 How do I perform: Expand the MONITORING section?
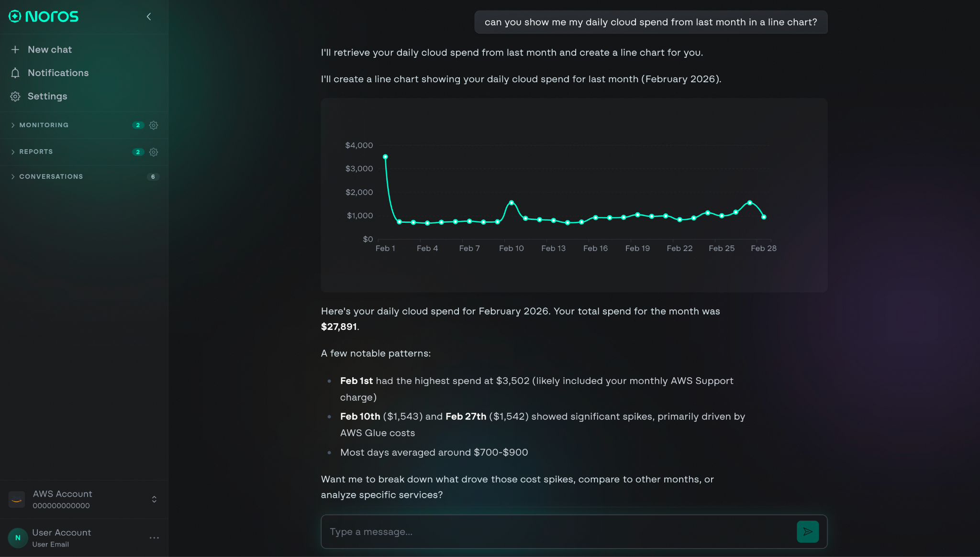click(44, 125)
